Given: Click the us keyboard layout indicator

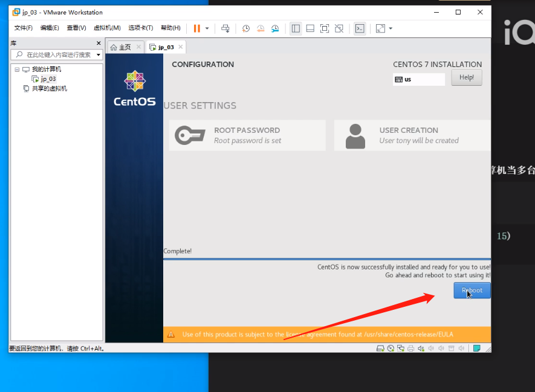Looking at the screenshot, I should pos(419,79).
